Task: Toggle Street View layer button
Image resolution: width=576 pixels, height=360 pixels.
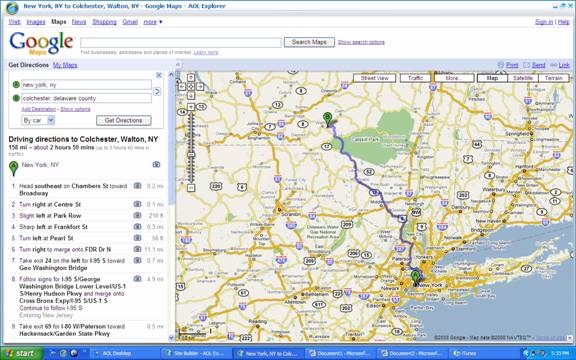Action: [374, 78]
